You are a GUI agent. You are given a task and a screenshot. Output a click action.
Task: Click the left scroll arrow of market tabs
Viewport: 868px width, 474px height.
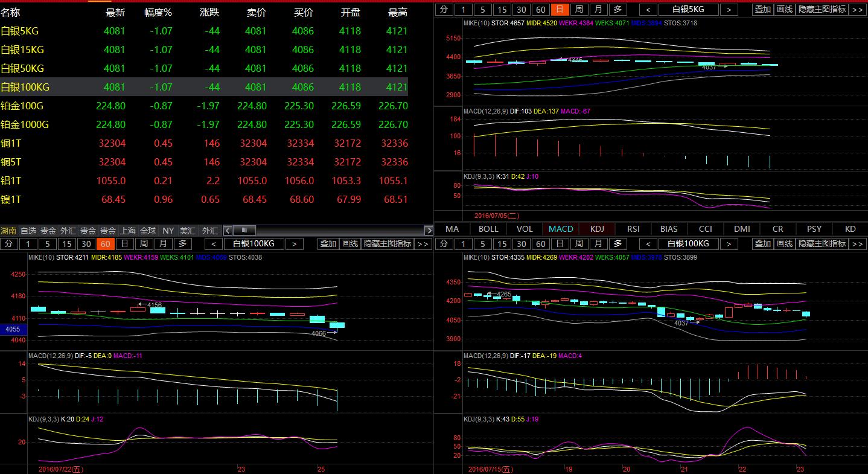tap(228, 230)
